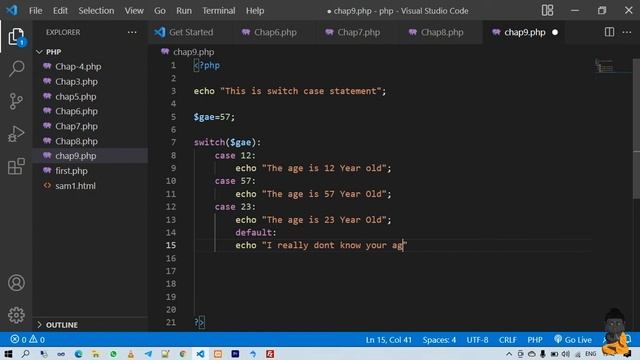The height and width of the screenshot is (360, 640).
Task: Click the editor minimap
Action: [x=612, y=67]
